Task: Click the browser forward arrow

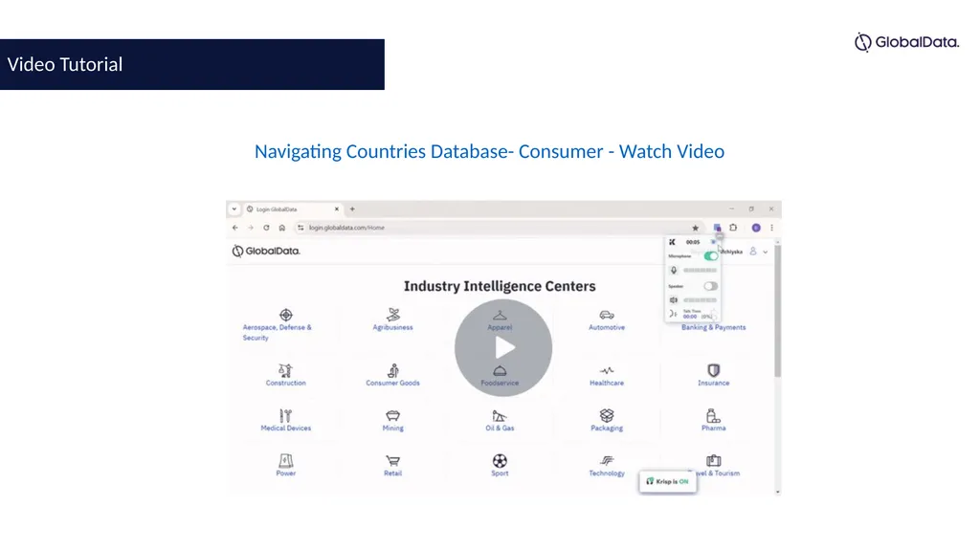Action: [x=251, y=228]
